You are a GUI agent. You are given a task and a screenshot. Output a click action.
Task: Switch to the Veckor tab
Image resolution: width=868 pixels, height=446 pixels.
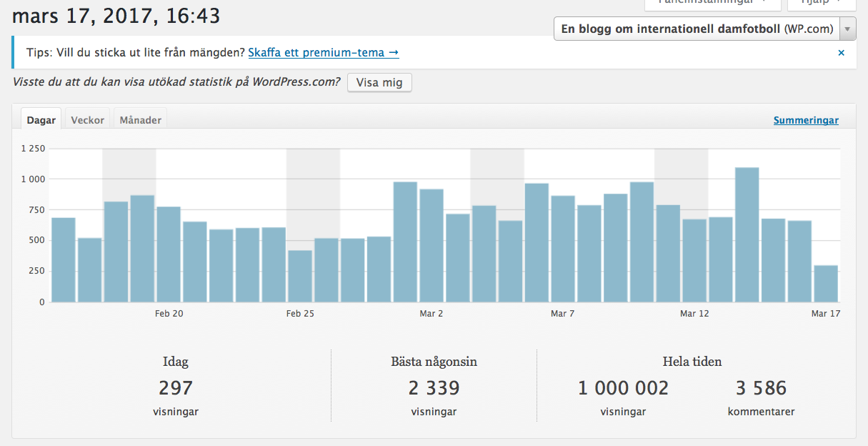[88, 120]
